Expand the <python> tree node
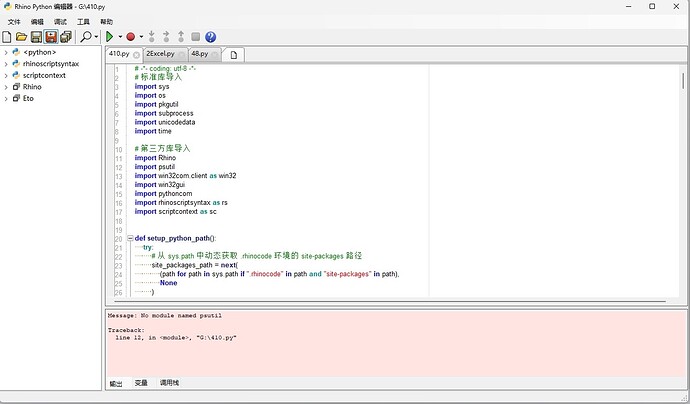690x404 pixels. pyautogui.click(x=6, y=52)
